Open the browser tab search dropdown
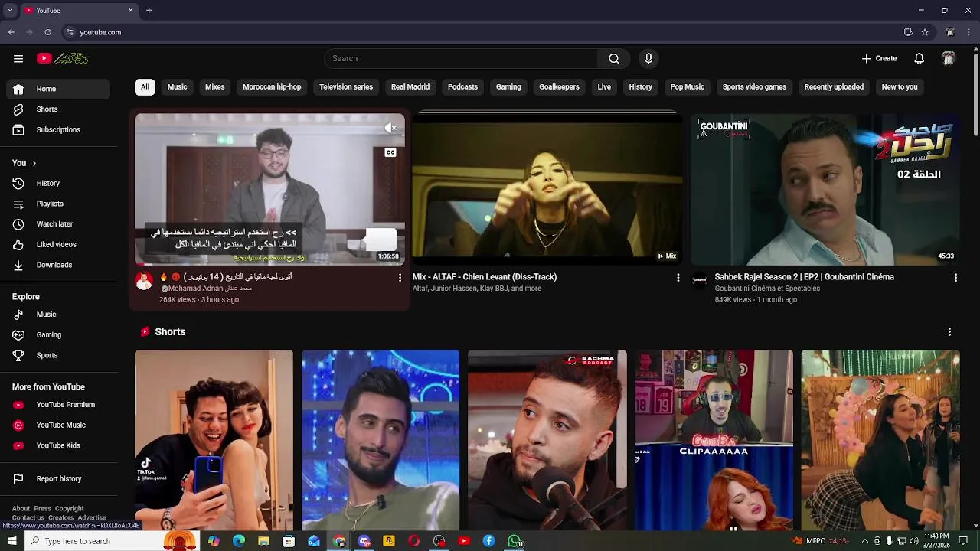 coord(10,11)
